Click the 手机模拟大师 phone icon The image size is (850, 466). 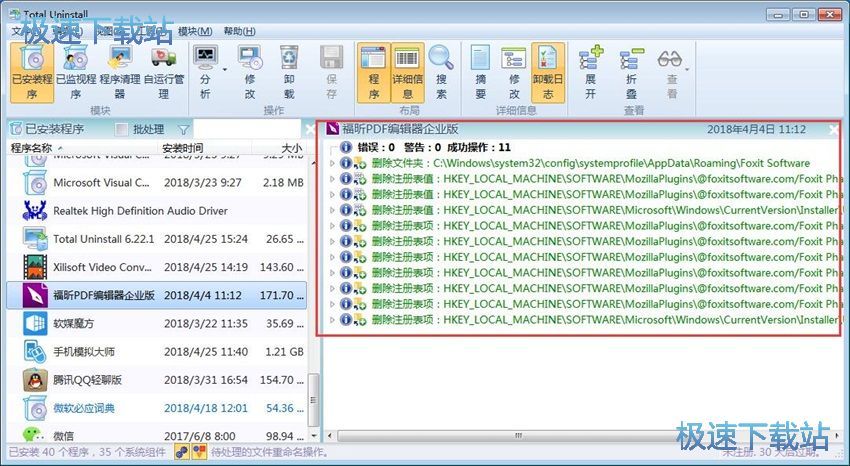[35, 352]
